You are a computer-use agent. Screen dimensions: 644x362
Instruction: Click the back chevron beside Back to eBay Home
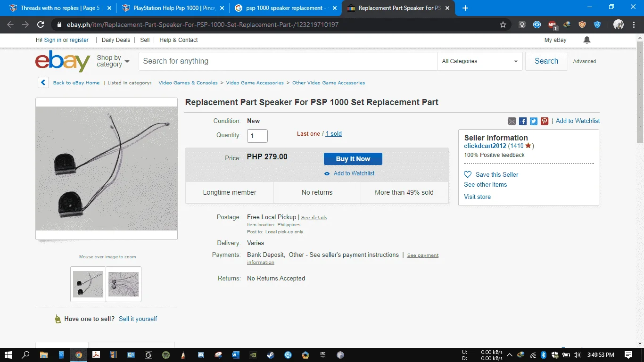[x=43, y=82]
